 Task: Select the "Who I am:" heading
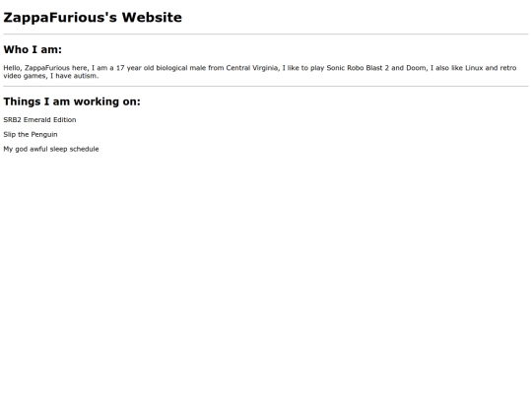coord(33,49)
